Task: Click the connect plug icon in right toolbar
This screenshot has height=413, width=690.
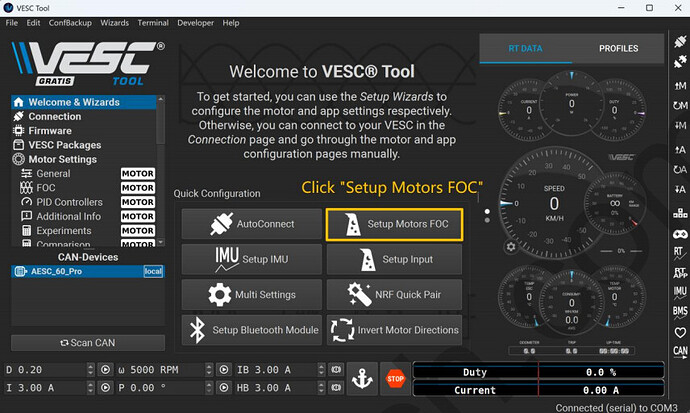Action: tap(680, 42)
